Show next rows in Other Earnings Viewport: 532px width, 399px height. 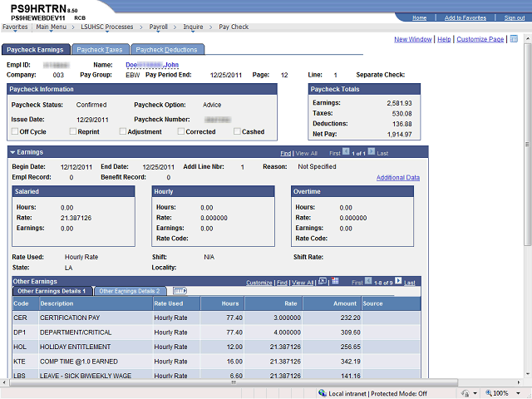point(398,281)
